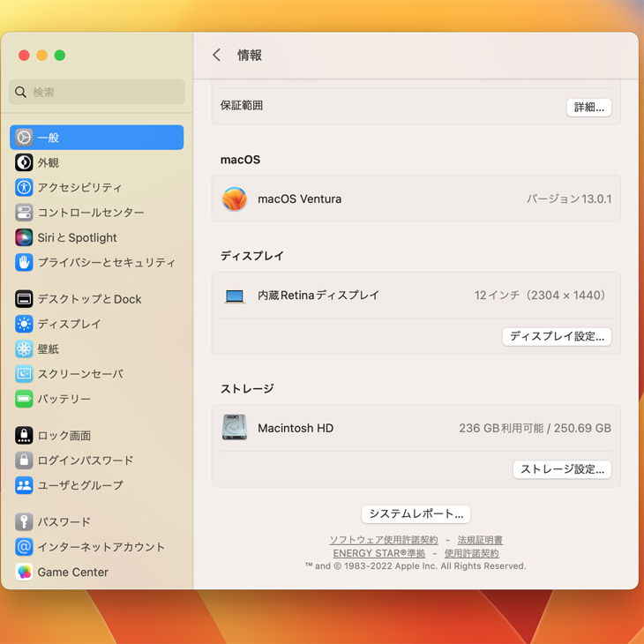This screenshot has height=644, width=644.
Task: Click the Macintosh HD drive icon
Action: click(235, 427)
